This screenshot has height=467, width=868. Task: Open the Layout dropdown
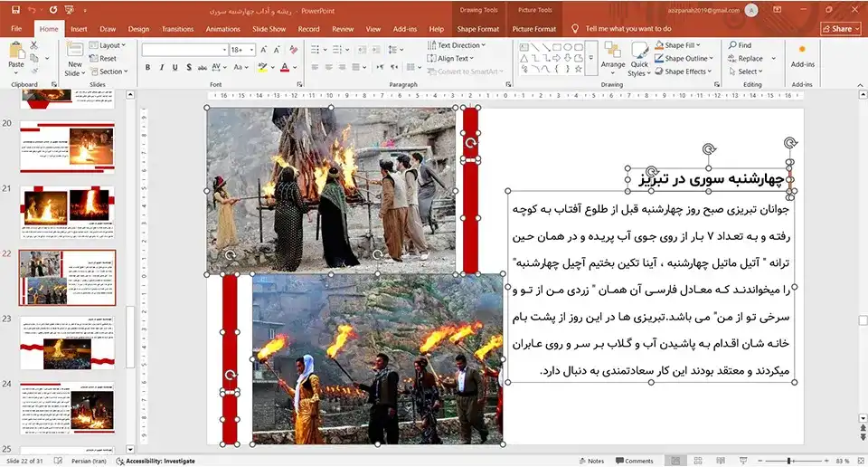click(x=108, y=45)
